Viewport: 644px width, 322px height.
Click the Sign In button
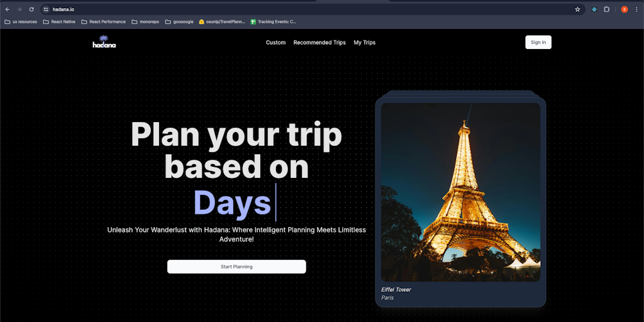coord(538,42)
